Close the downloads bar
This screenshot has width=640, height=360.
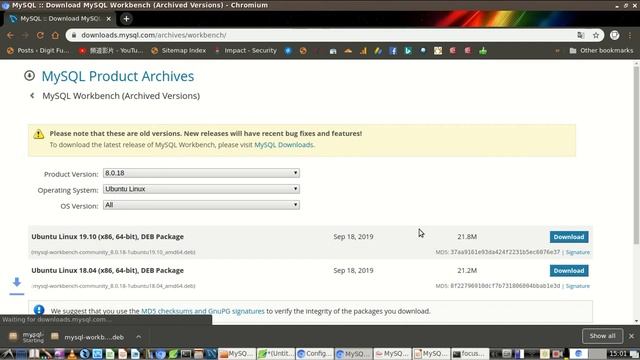(631, 336)
